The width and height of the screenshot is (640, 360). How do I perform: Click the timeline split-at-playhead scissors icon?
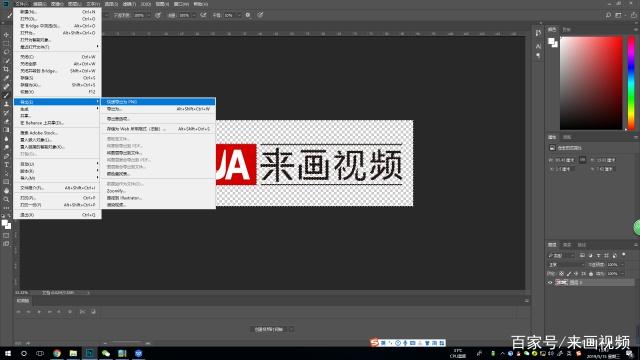(x=82, y=311)
